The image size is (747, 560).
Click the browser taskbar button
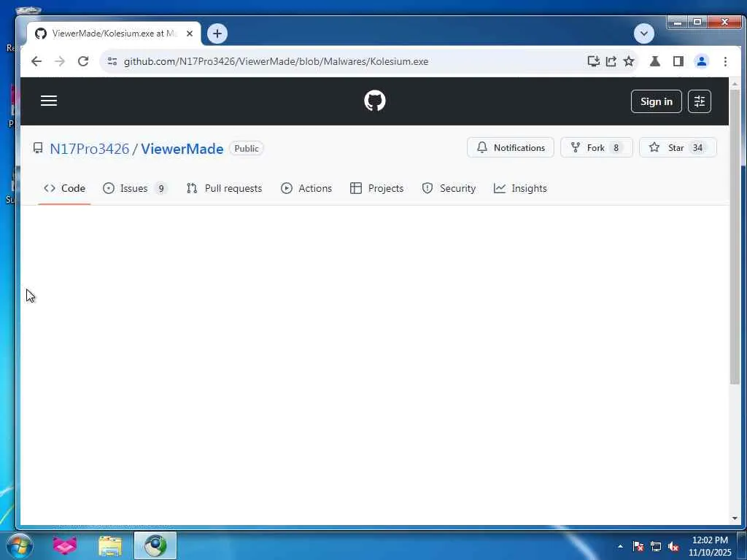pyautogui.click(x=155, y=545)
